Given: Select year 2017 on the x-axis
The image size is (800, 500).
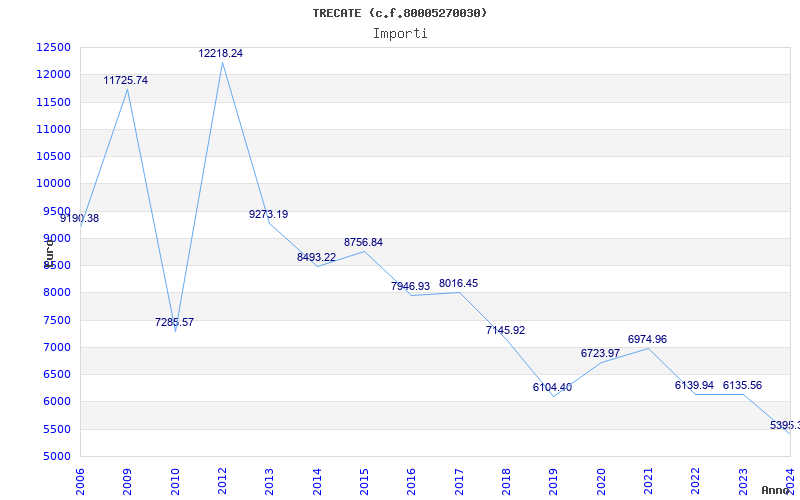Looking at the screenshot, I should click(x=459, y=482).
